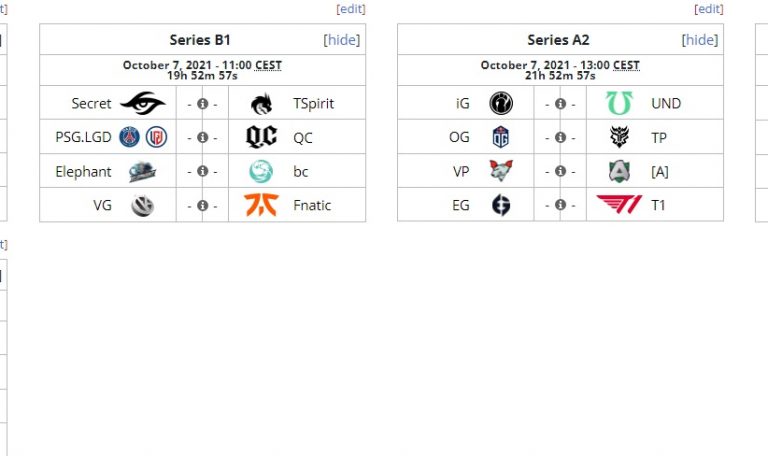Viewport: 768px width, 456px height.
Task: Click the T1 team logo
Action: [619, 205]
